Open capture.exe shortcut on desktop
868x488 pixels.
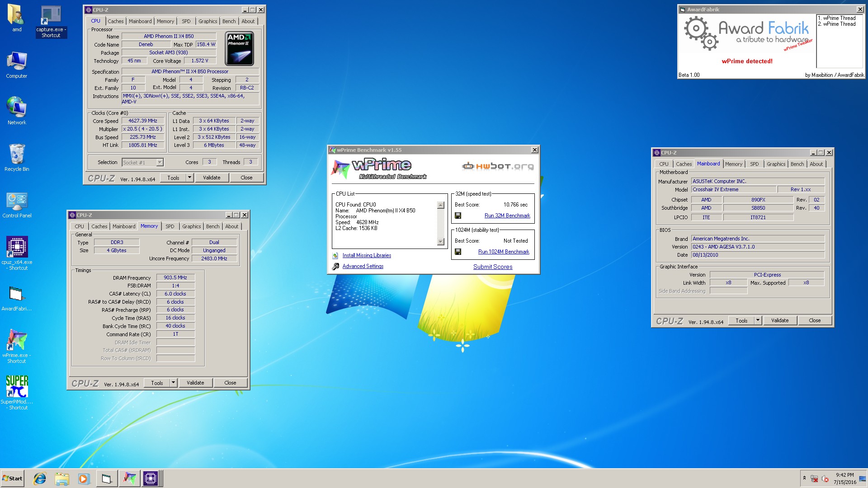point(51,21)
